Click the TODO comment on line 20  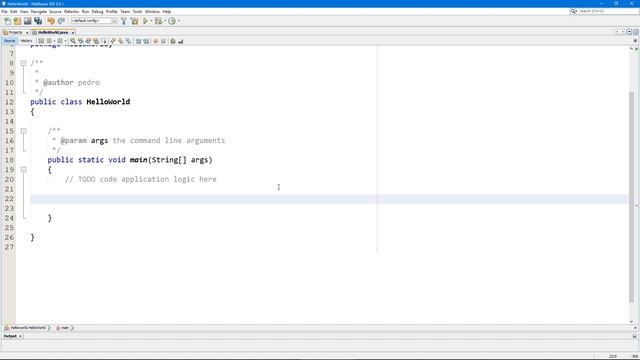[141, 179]
